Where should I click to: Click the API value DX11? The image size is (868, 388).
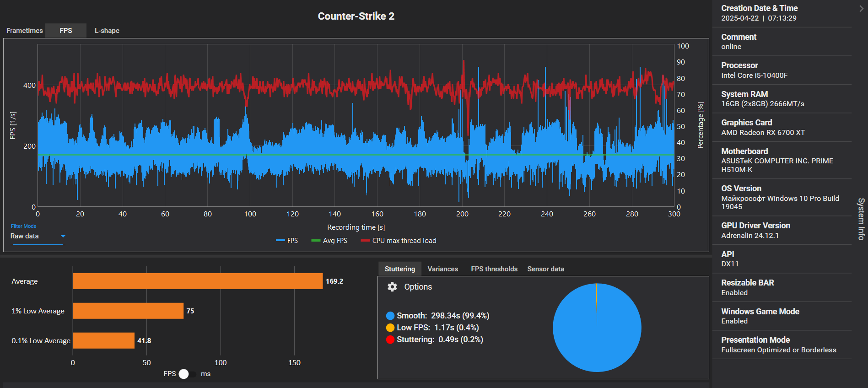click(730, 264)
